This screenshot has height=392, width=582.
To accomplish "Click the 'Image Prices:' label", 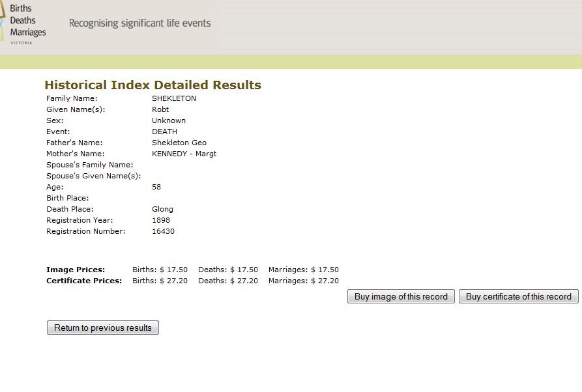I will (x=76, y=270).
